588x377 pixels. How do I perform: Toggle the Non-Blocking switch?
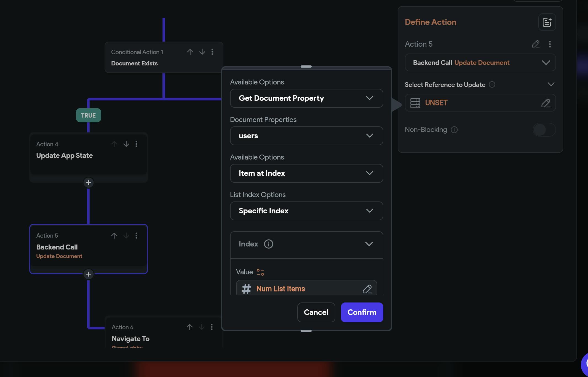[x=544, y=130]
